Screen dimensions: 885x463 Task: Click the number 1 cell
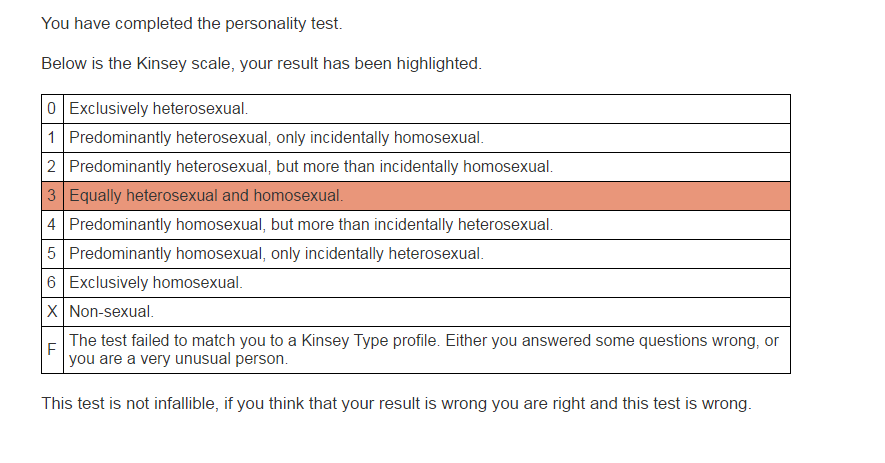click(x=52, y=138)
